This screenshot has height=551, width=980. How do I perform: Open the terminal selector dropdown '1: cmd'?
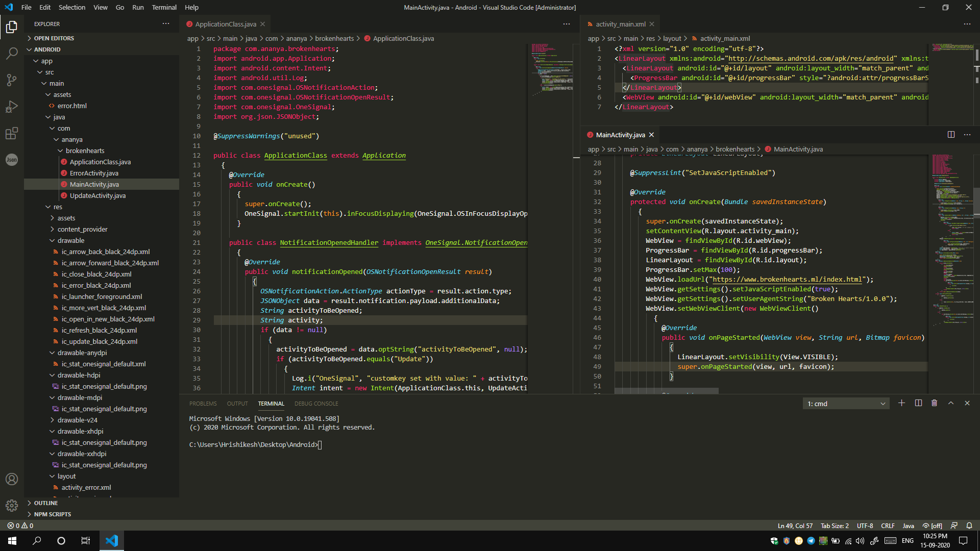pyautogui.click(x=846, y=404)
